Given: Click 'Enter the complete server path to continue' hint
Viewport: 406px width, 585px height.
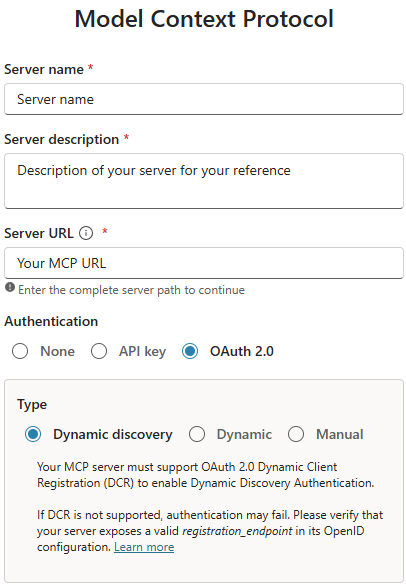Looking at the screenshot, I should point(131,290).
